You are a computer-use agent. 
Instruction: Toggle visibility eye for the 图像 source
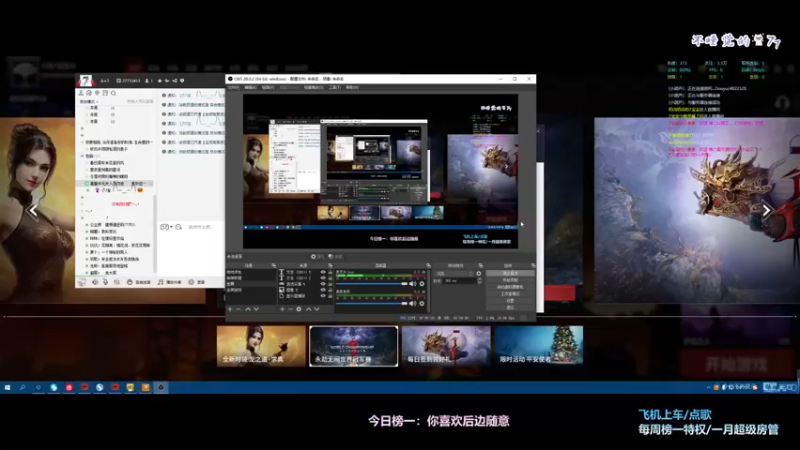pos(323,290)
